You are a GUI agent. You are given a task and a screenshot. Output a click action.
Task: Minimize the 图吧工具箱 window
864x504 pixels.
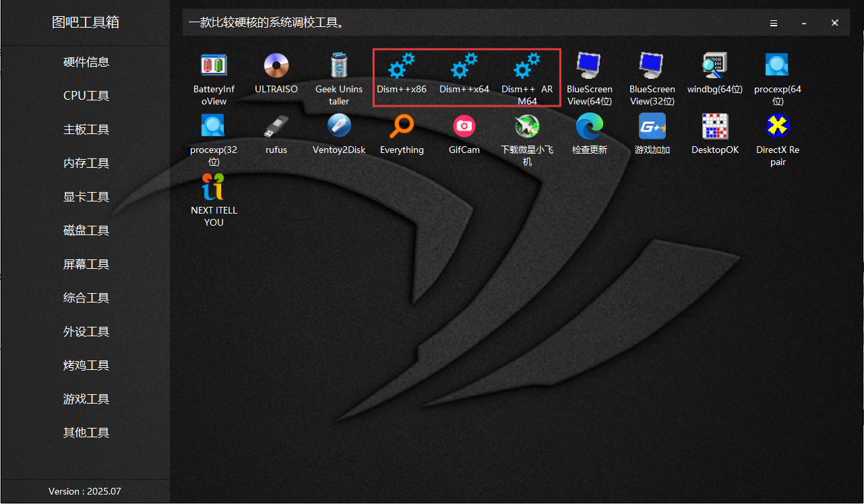(x=804, y=23)
